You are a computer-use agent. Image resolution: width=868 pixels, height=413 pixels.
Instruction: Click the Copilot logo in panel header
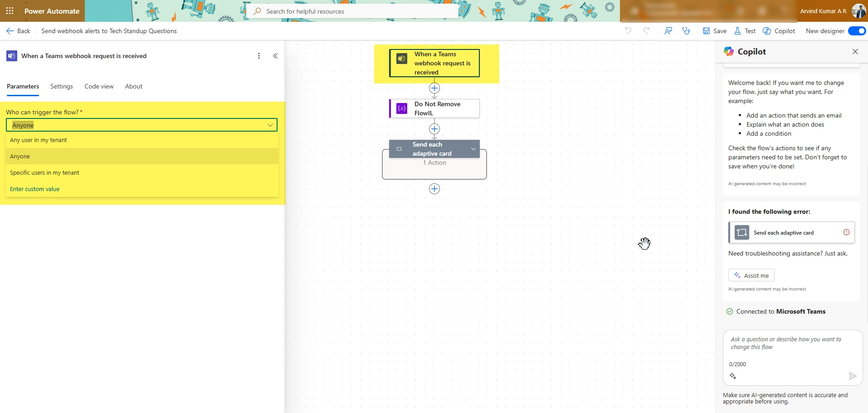coord(729,52)
